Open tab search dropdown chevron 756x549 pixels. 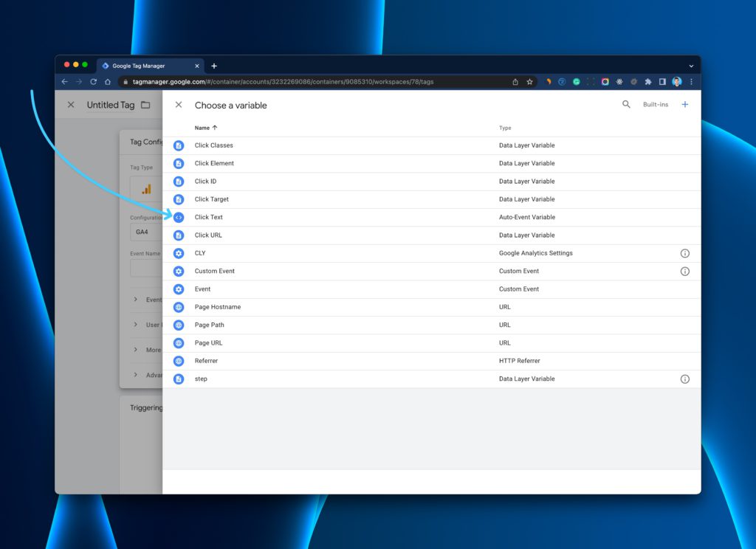click(691, 66)
